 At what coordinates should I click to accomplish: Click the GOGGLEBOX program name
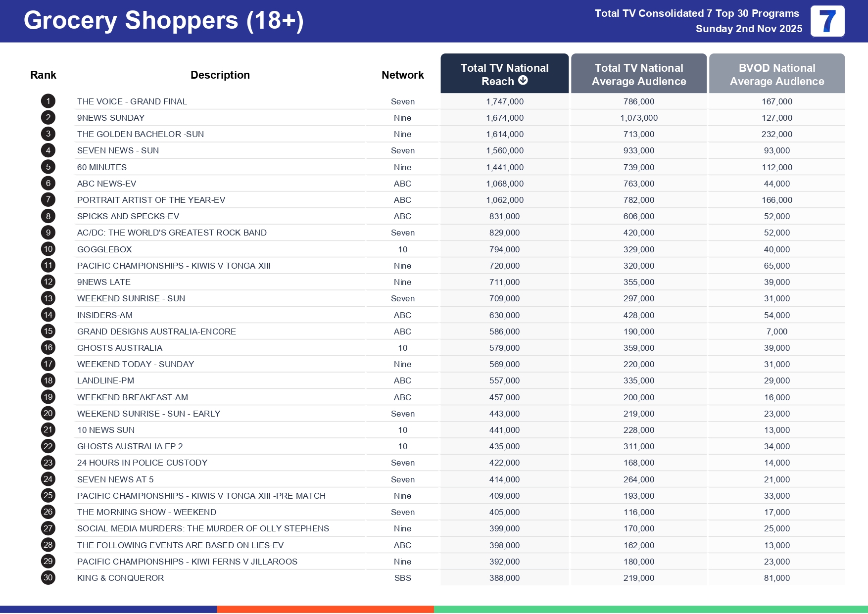click(x=104, y=249)
